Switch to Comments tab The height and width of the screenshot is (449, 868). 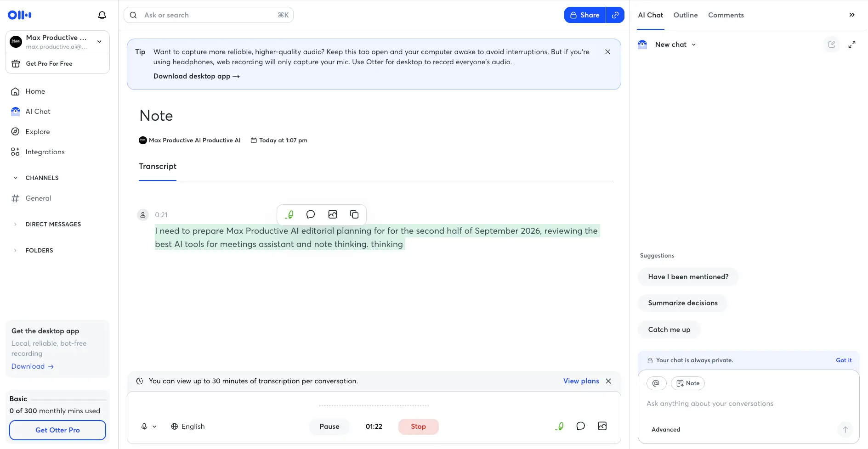(x=726, y=15)
